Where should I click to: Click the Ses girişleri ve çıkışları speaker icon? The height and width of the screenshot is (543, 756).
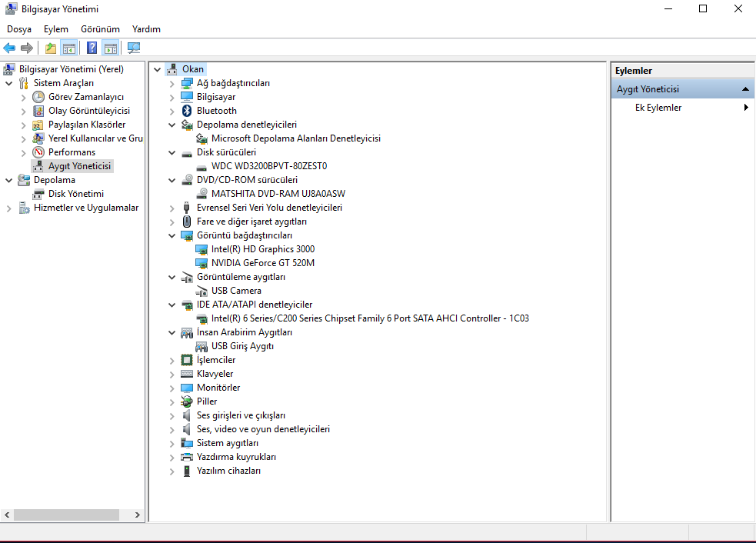click(x=187, y=415)
